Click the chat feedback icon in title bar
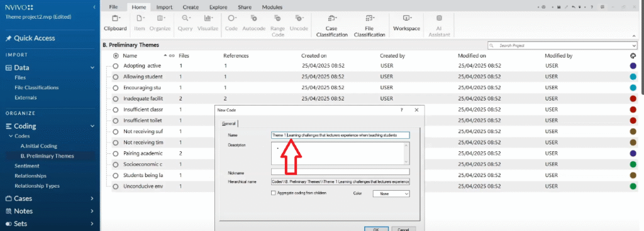The height and width of the screenshot is (231, 644). 602,7
